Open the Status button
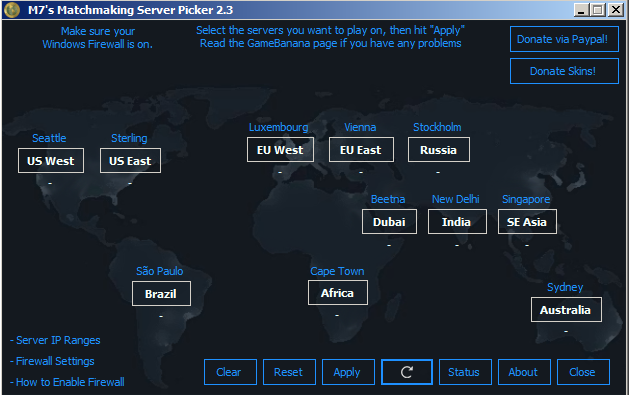This screenshot has height=395, width=629. click(465, 372)
